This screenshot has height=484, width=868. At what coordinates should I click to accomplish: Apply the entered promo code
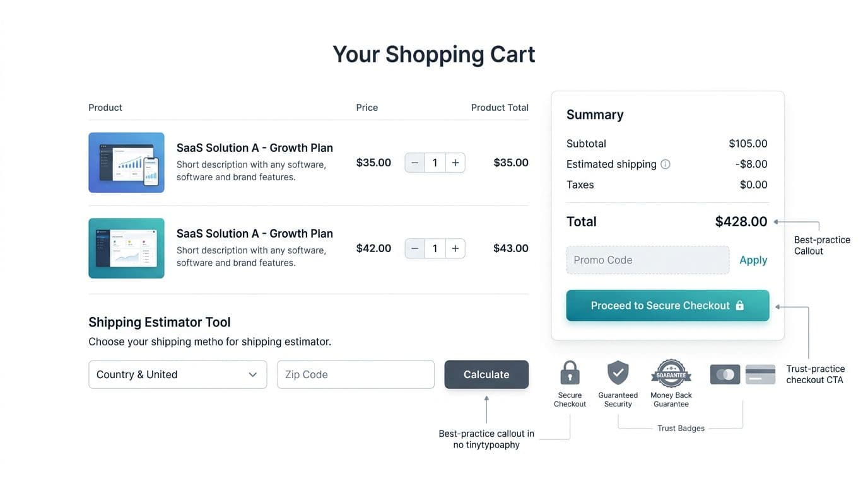coord(753,260)
